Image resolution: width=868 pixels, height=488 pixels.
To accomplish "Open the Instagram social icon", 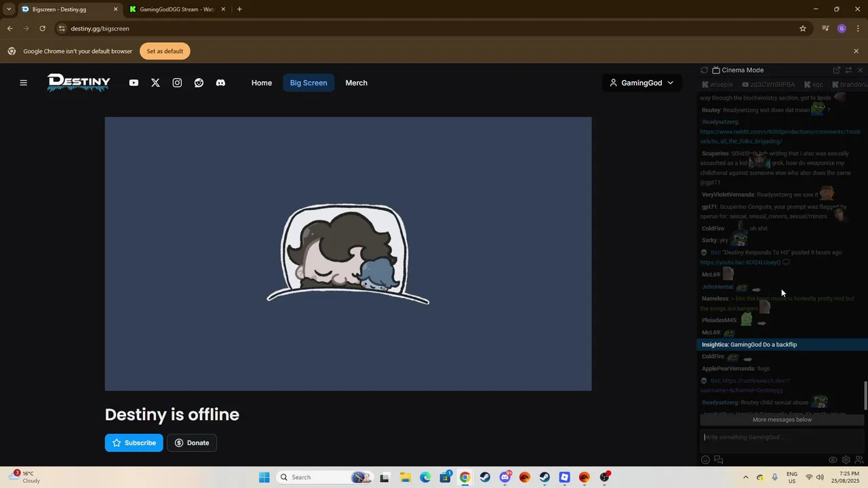I will click(177, 83).
